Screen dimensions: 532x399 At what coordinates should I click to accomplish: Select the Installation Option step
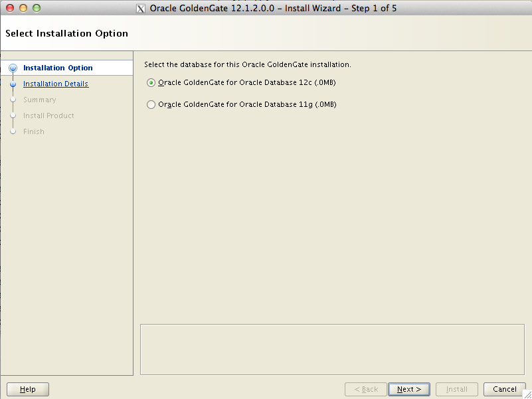[x=58, y=68]
